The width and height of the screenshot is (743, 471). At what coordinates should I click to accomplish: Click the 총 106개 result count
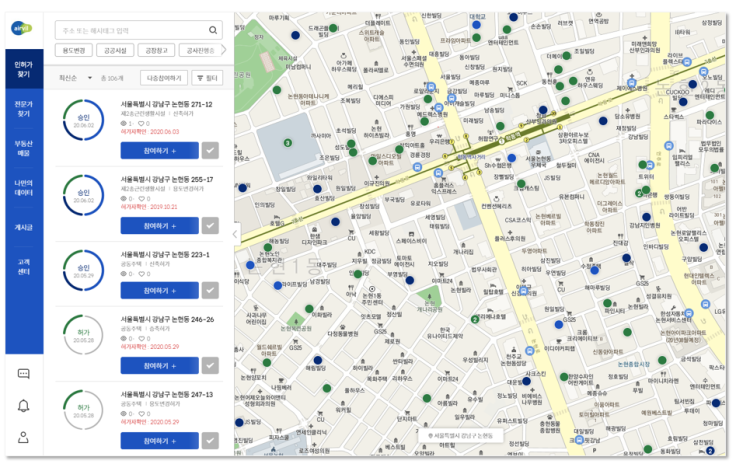[x=112, y=78]
